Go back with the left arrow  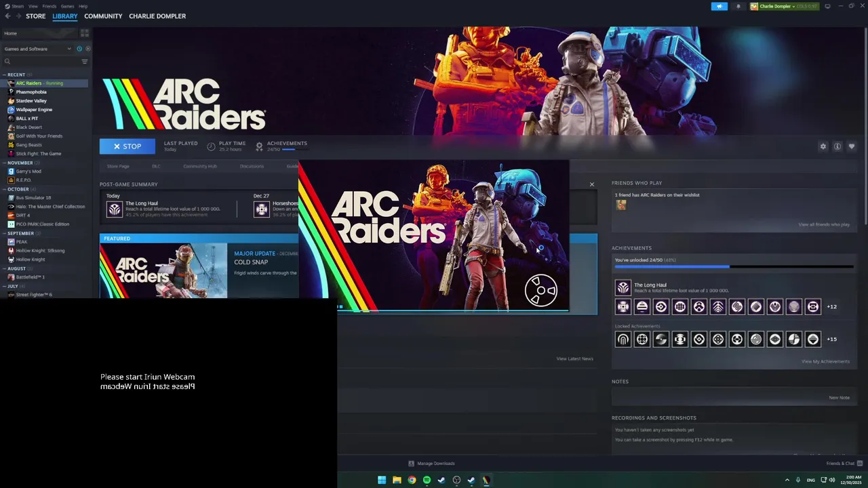tap(7, 16)
